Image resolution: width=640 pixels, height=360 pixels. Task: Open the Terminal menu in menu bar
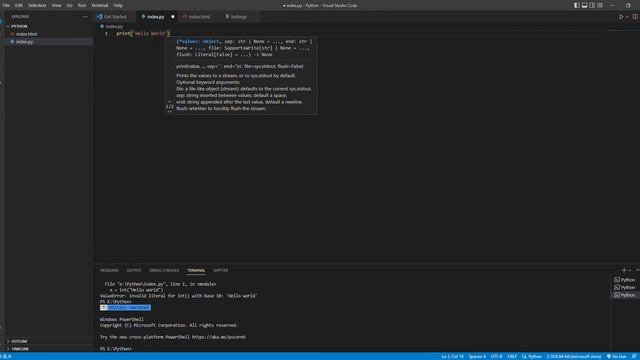[x=100, y=5]
